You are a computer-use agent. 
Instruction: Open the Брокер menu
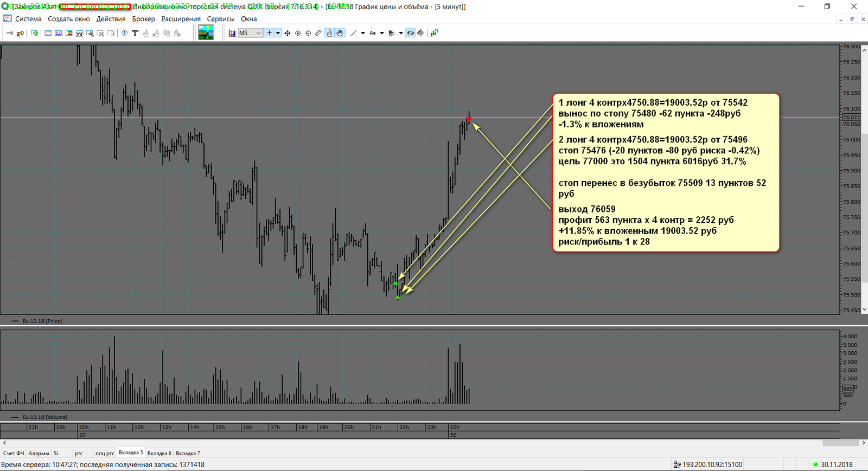(x=143, y=19)
